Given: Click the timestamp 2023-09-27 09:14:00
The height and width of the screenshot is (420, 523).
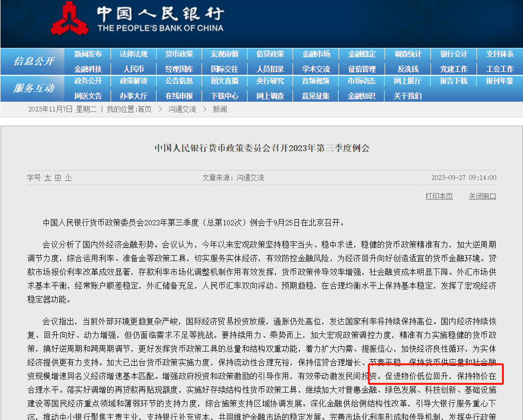Looking at the screenshot, I should pyautogui.click(x=464, y=177).
